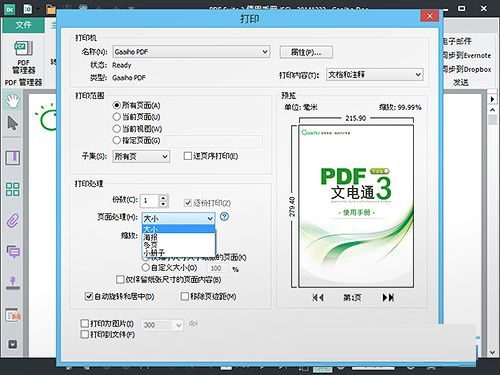Click the 份数 copies input field
500x375 pixels.
click(150, 201)
